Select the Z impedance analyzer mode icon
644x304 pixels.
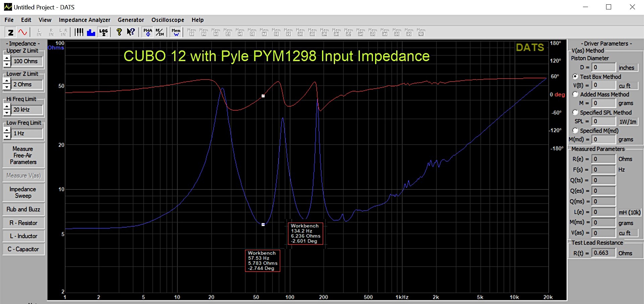coord(11,32)
